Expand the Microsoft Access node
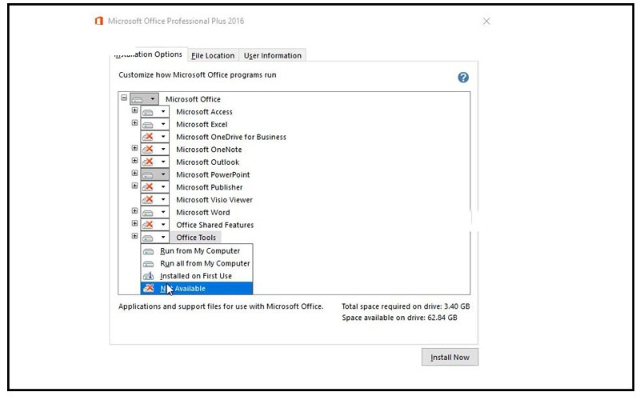 134,110
